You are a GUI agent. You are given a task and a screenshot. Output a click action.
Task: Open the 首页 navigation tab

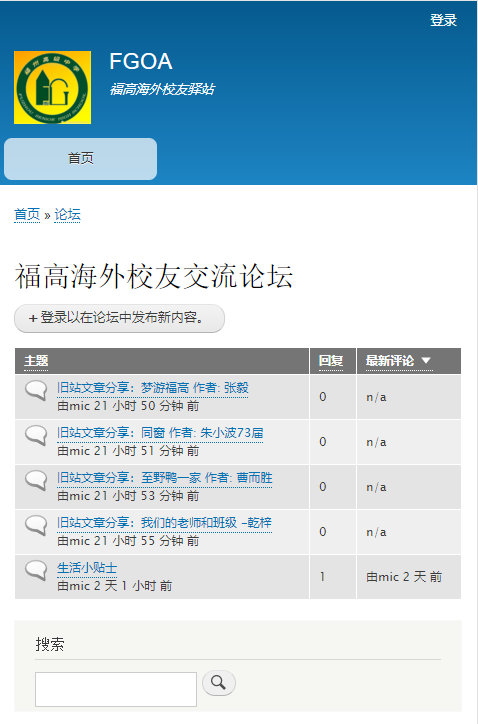(x=80, y=158)
